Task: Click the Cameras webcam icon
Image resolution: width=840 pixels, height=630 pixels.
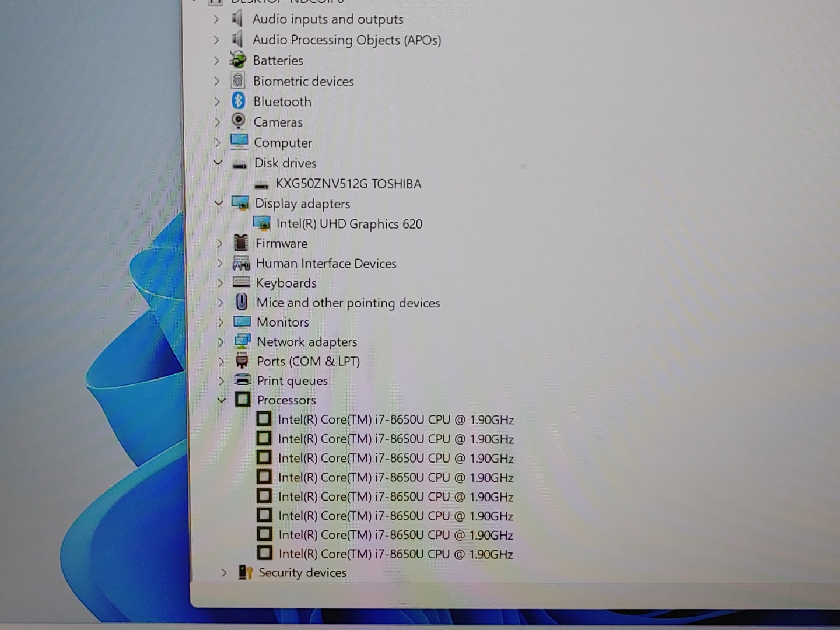Action: click(238, 121)
